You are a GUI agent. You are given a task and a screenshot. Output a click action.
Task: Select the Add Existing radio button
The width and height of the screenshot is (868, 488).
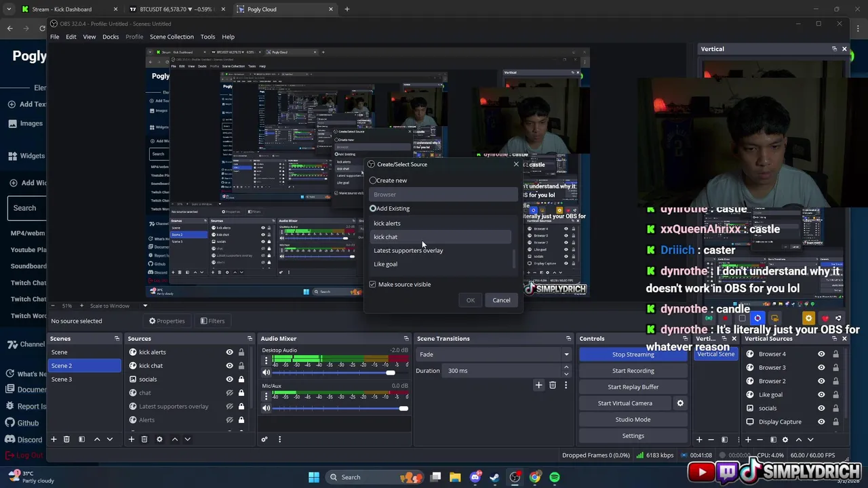tap(373, 208)
